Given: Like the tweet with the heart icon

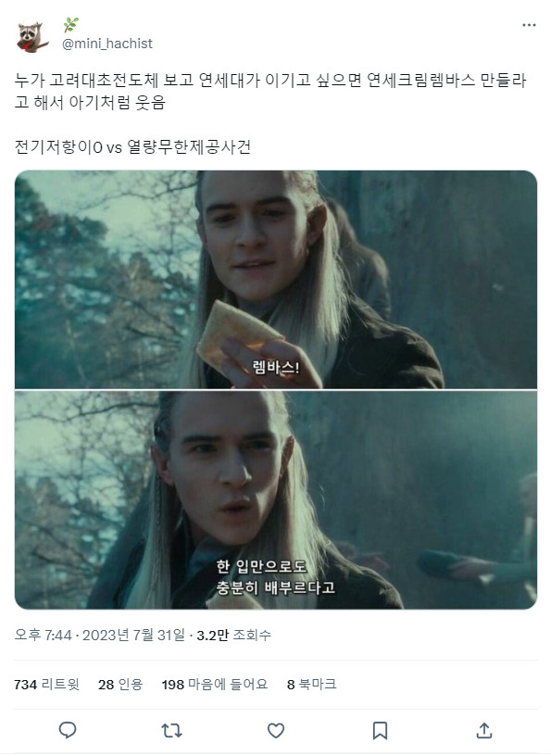Looking at the screenshot, I should click(x=276, y=730).
